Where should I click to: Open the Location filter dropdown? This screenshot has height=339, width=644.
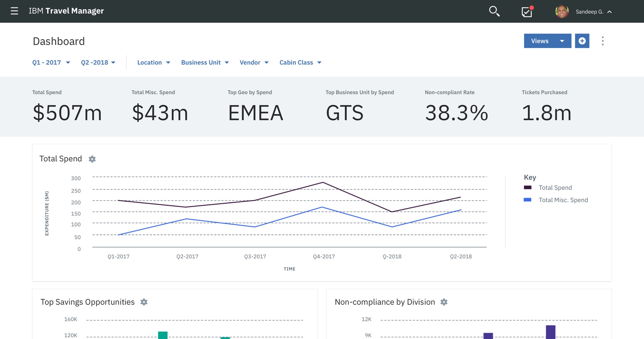click(x=154, y=62)
